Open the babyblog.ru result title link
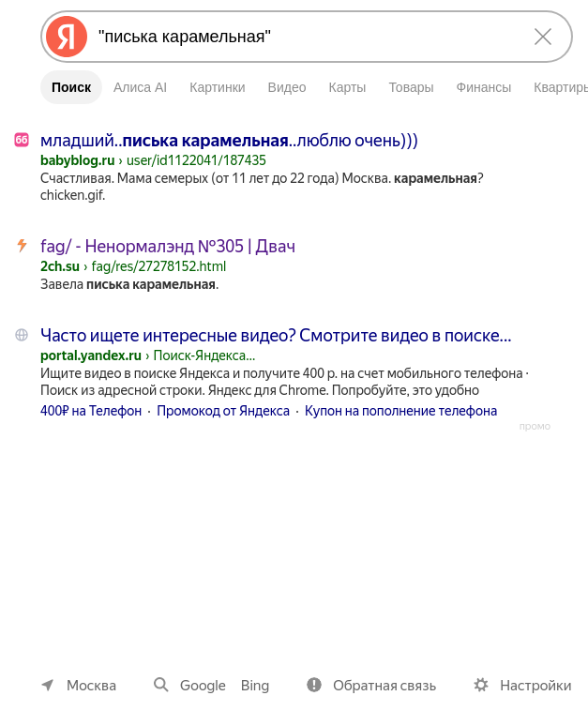588x726 pixels. coord(229,140)
